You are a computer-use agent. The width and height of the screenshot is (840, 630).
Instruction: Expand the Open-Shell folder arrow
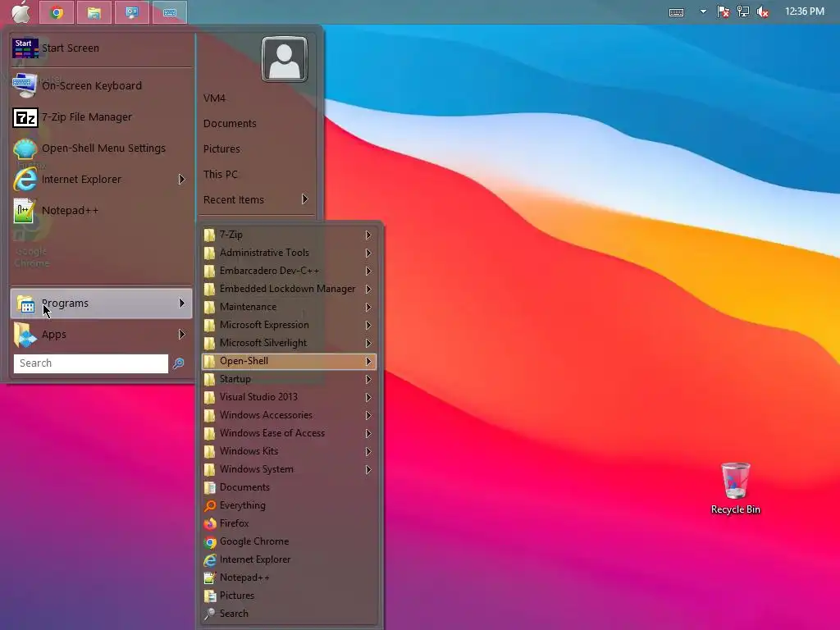point(368,361)
